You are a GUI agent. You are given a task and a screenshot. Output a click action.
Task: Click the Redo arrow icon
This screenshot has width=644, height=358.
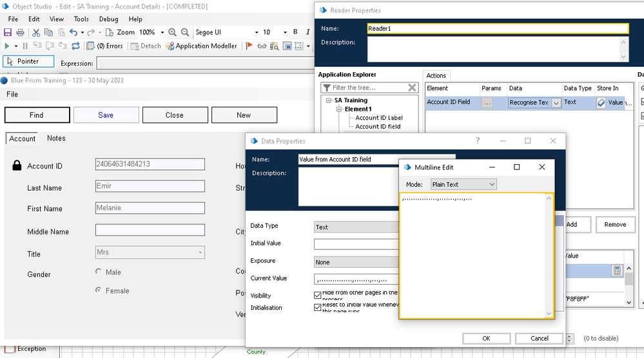[91, 32]
